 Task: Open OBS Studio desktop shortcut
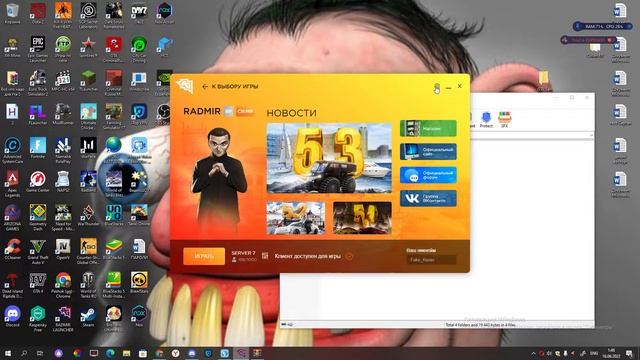click(164, 114)
